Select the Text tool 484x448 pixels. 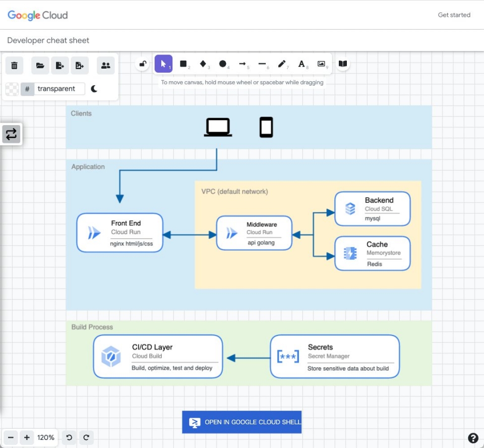[301, 64]
